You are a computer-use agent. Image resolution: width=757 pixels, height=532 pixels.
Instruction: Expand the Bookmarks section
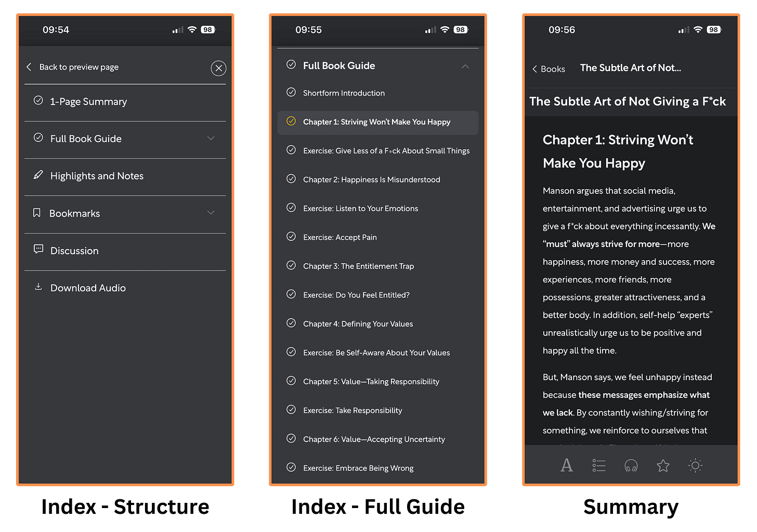[x=211, y=213]
